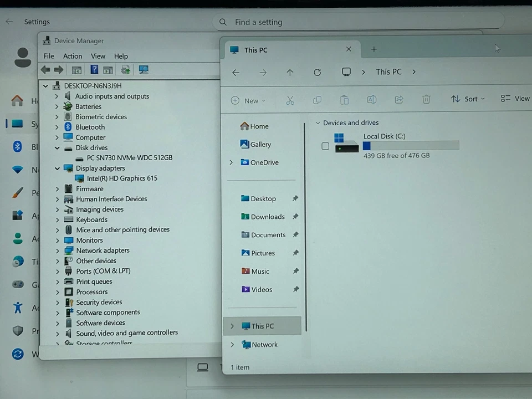Viewport: 532px width, 399px height.
Task: Open Home icon in Settings sidebar
Action: 17,100
